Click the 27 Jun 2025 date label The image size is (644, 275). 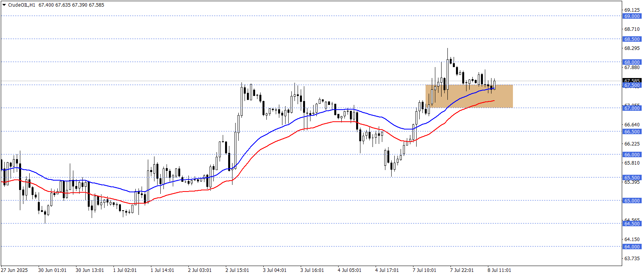(14, 270)
